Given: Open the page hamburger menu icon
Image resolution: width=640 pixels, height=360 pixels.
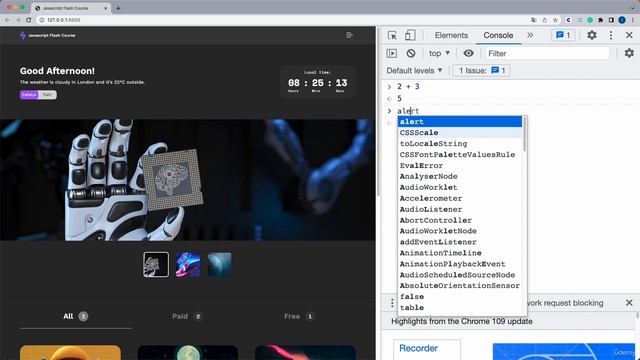Looking at the screenshot, I should (349, 36).
